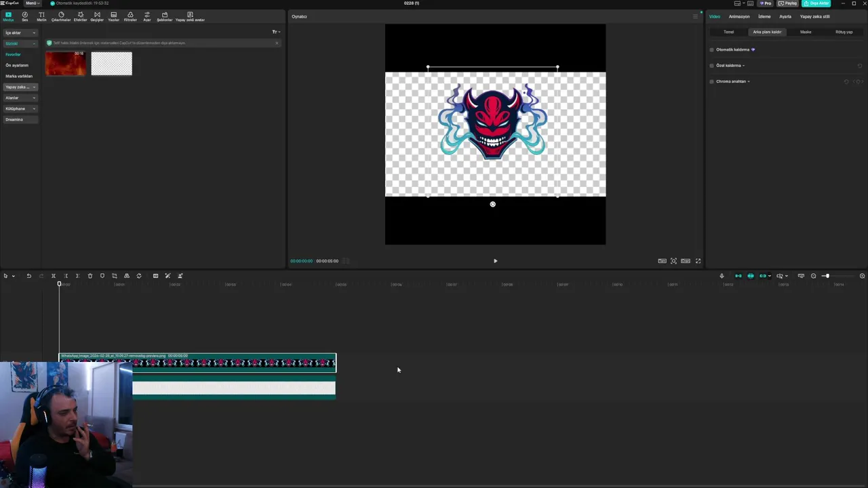Open Ön ayarlarım in the sidebar
Viewport: 868px width, 488px height.
pyautogui.click(x=17, y=65)
